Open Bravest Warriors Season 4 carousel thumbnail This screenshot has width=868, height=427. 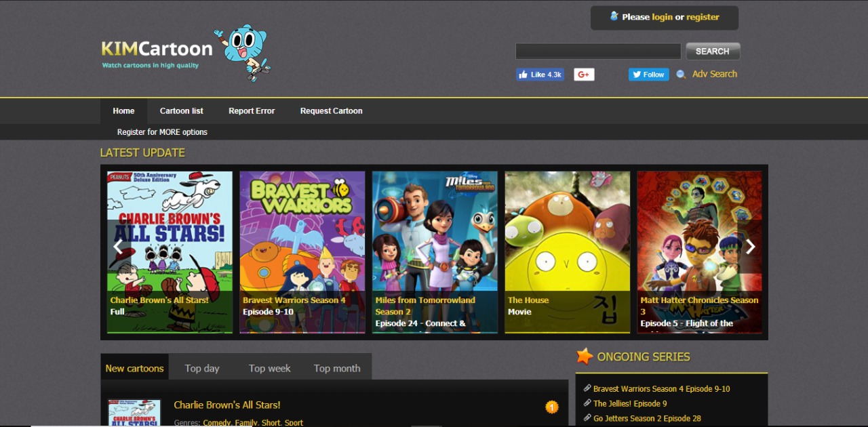(302, 252)
